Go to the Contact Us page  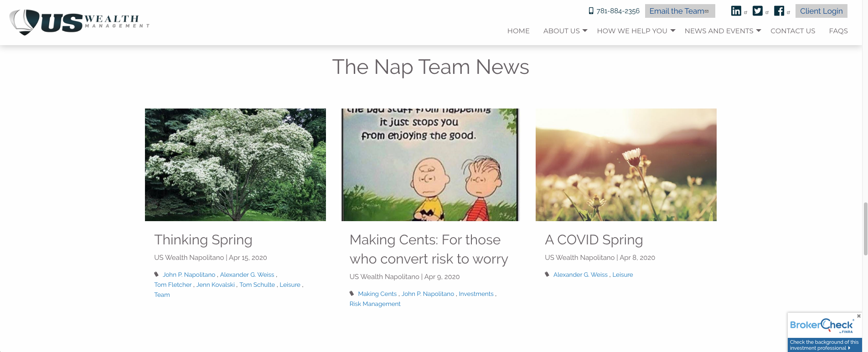point(793,31)
